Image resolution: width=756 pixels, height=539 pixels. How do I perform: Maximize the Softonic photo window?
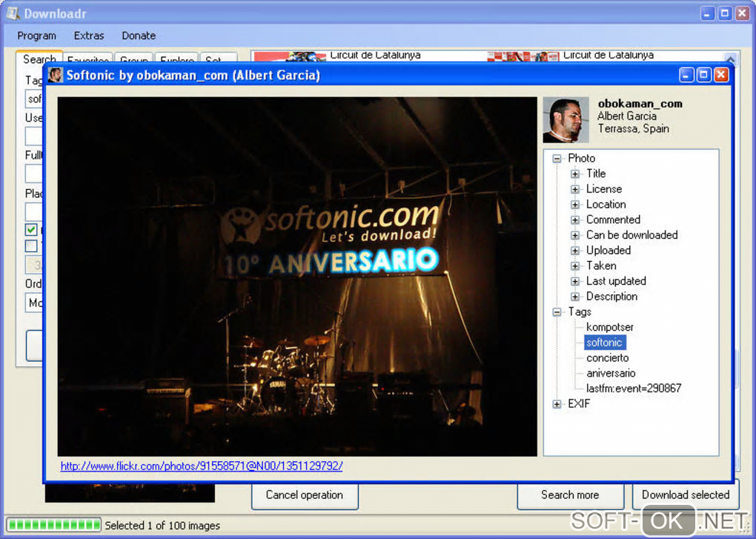pyautogui.click(x=704, y=75)
